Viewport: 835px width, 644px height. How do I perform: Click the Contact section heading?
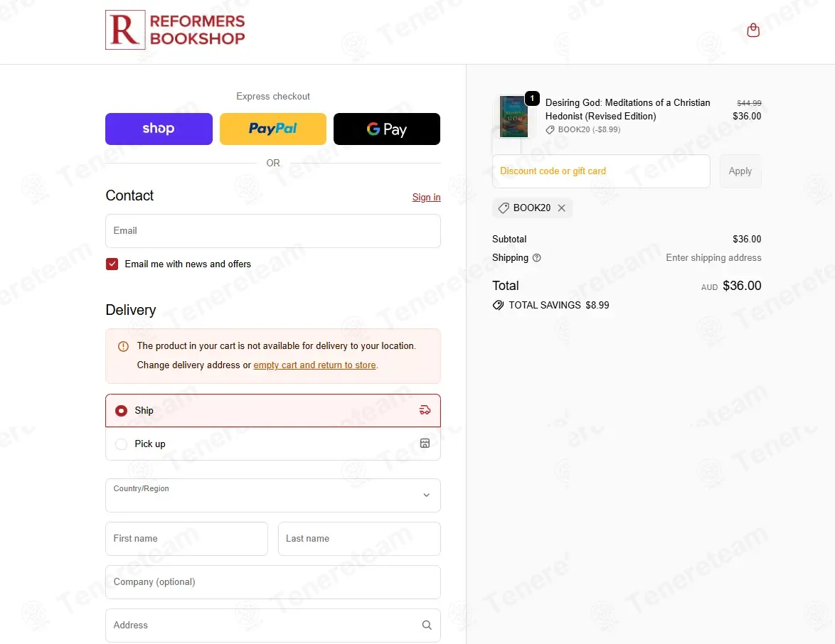coord(129,196)
